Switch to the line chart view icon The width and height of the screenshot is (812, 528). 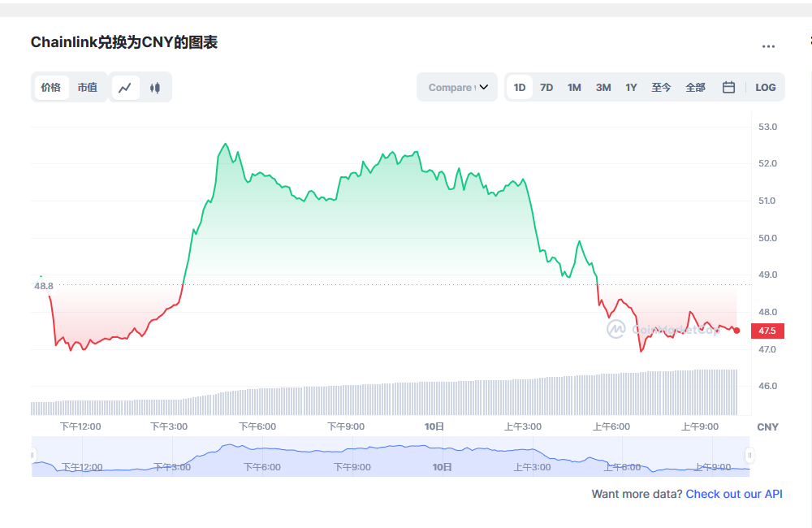point(125,88)
